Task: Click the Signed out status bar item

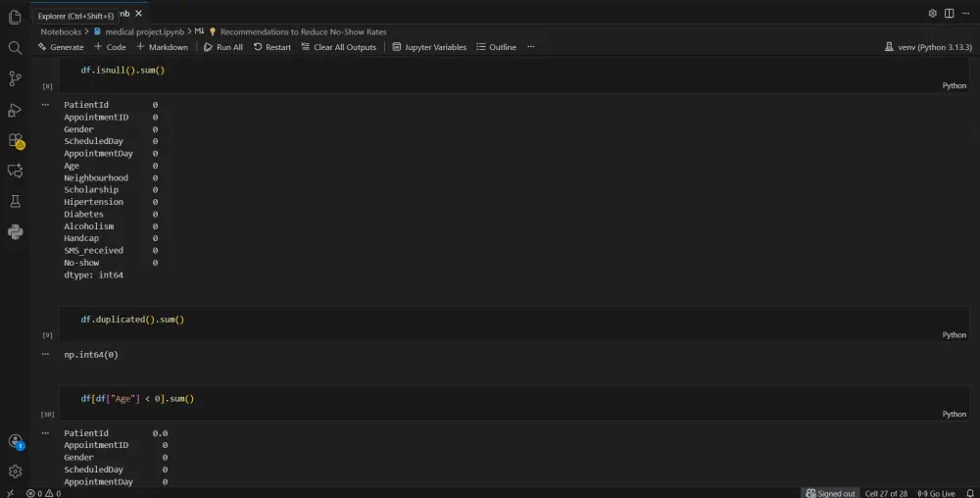Action: (830, 493)
